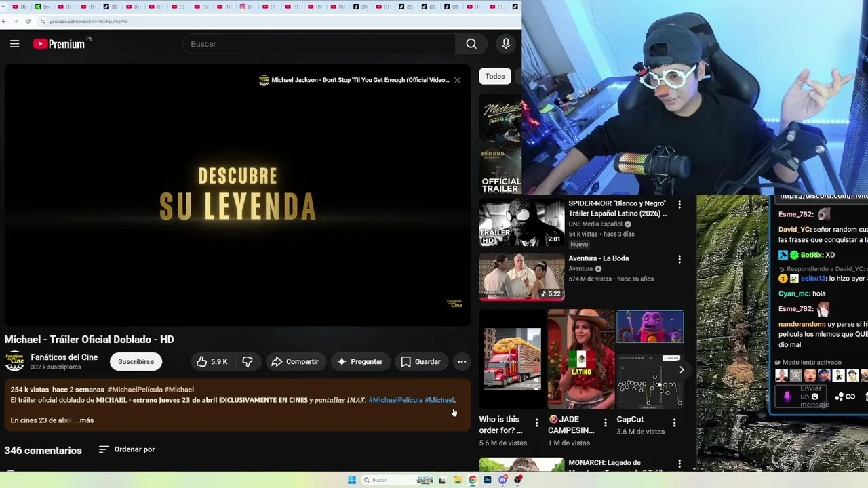Open Fanáticos del Cine channel name
This screenshot has width=868, height=488.
click(x=64, y=357)
